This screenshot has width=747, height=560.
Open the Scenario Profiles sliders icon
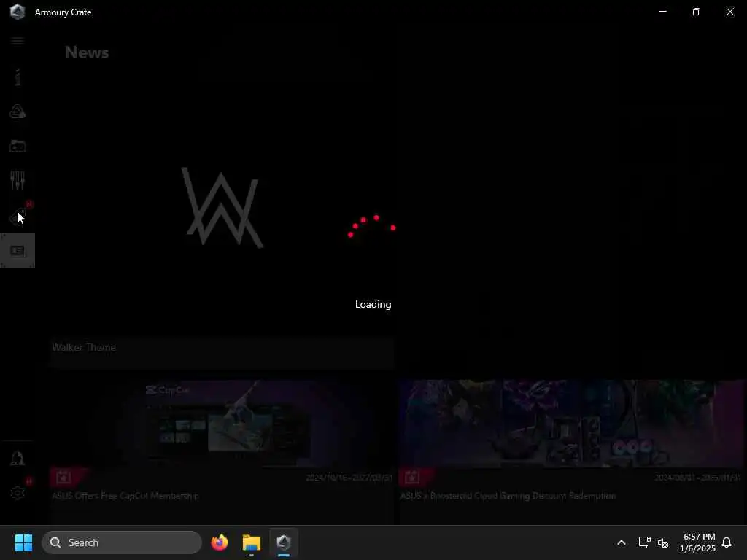(x=18, y=180)
